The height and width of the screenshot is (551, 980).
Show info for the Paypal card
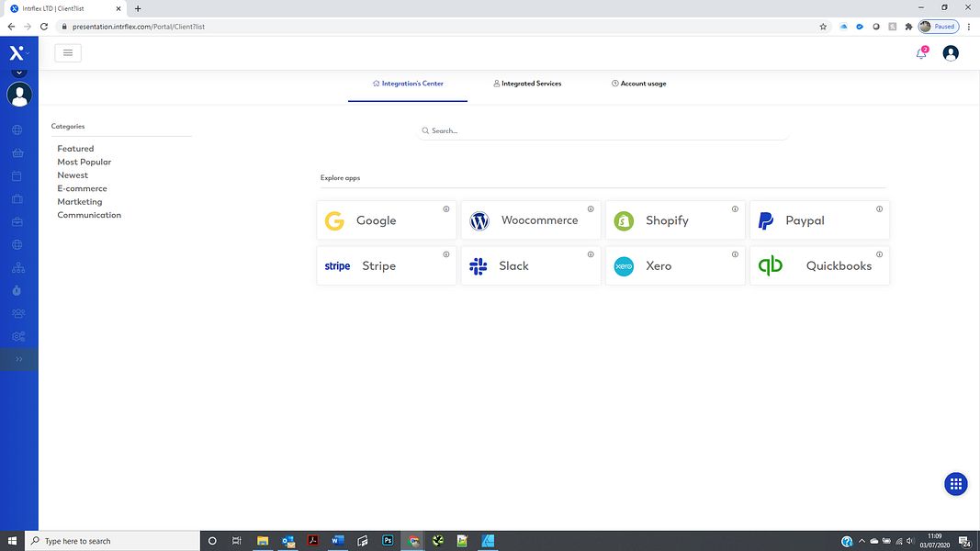point(879,209)
